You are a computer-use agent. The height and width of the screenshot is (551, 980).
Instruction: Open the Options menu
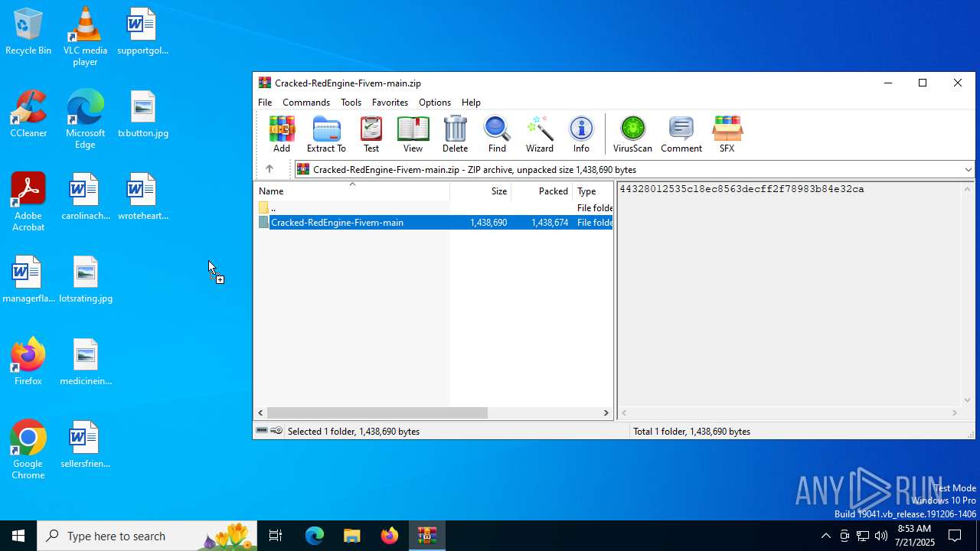435,103
